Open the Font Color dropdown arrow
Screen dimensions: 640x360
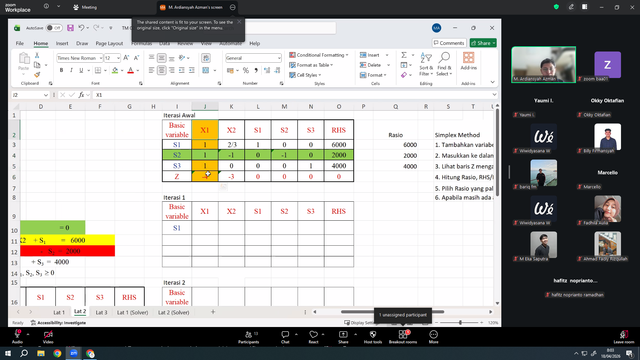click(138, 71)
